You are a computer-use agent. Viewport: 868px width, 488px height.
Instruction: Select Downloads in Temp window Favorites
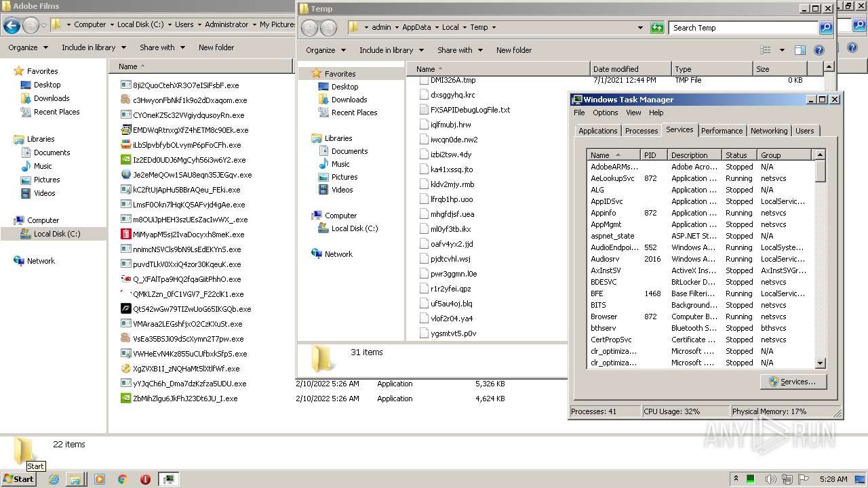click(x=349, y=100)
